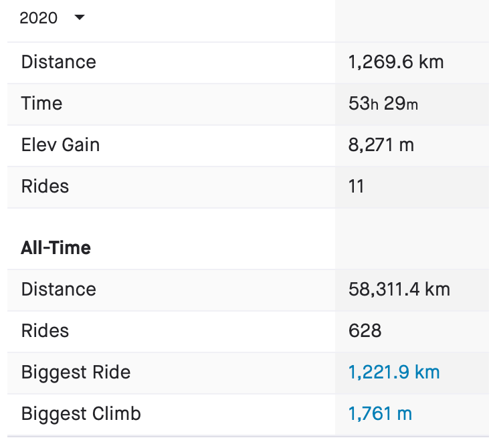Select the Biggest Climb label
495x448 pixels.
81,414
